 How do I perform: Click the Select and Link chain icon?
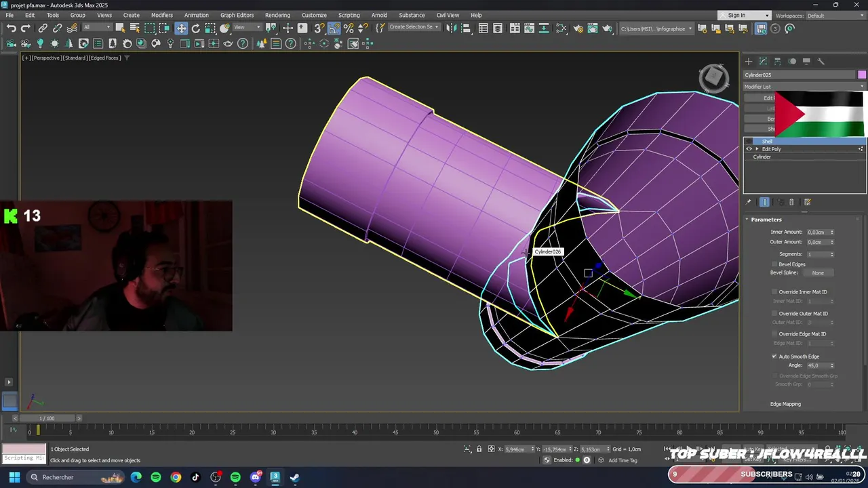pyautogui.click(x=43, y=28)
